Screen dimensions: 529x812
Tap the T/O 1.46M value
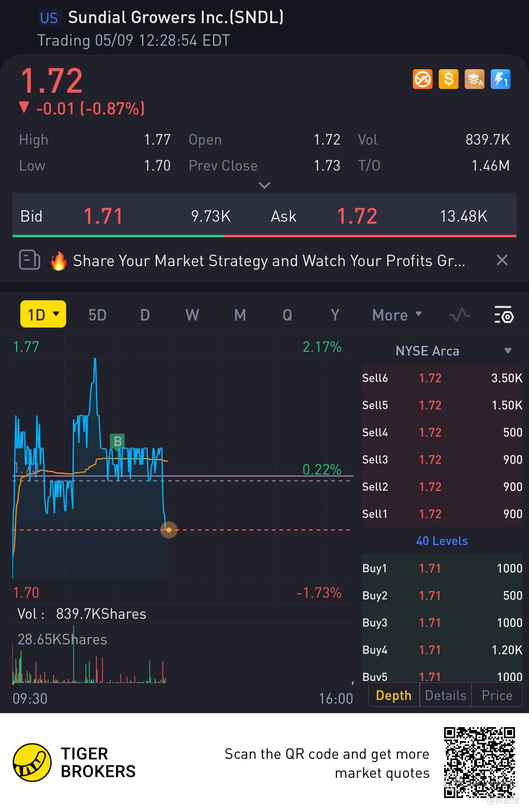coord(491,166)
